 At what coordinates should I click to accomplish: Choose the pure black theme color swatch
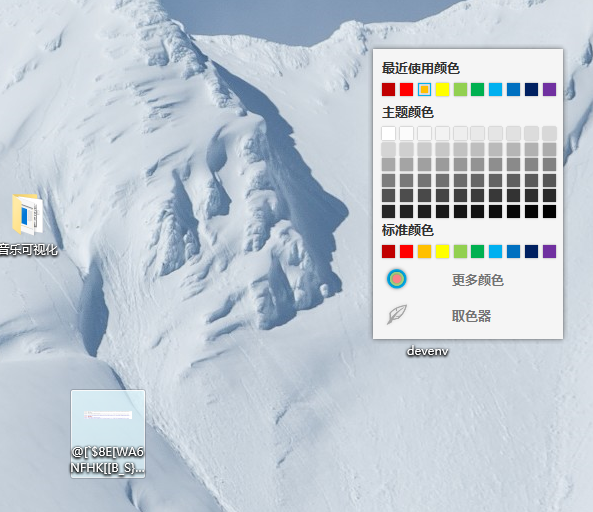(x=550, y=211)
